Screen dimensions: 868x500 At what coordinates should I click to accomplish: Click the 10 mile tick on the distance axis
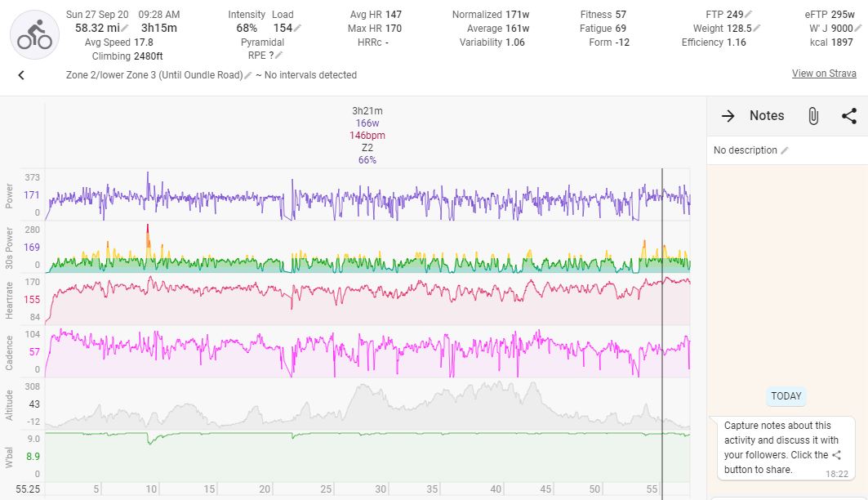click(151, 489)
